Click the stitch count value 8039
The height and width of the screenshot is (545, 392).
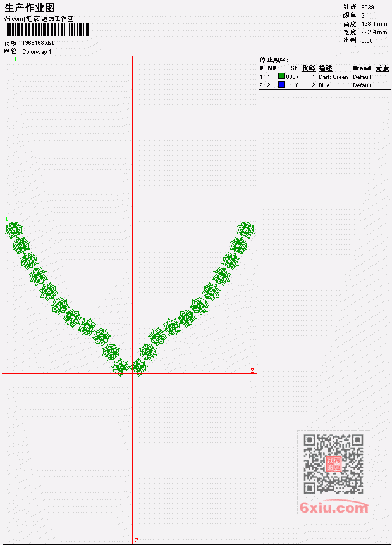coord(367,8)
